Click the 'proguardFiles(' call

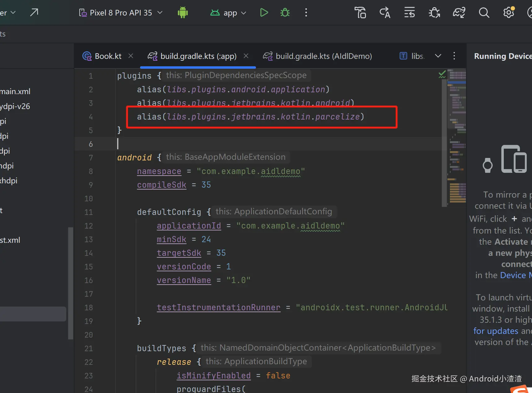(211, 389)
